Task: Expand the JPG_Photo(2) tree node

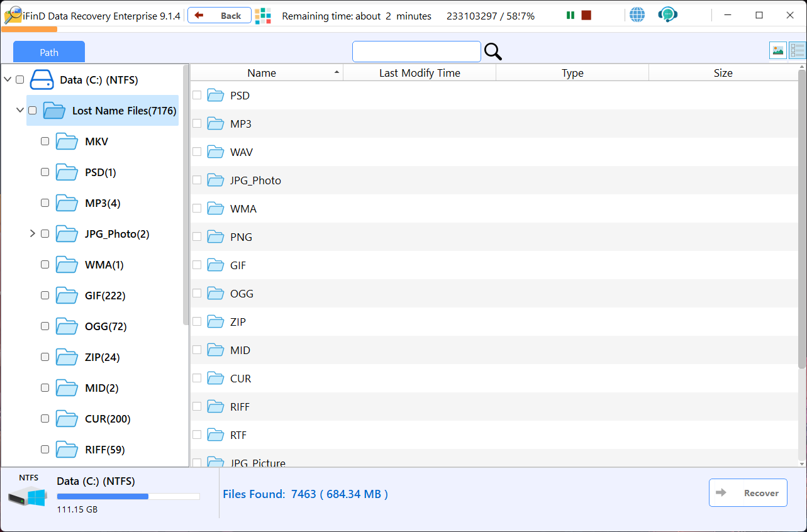Action: tap(32, 234)
